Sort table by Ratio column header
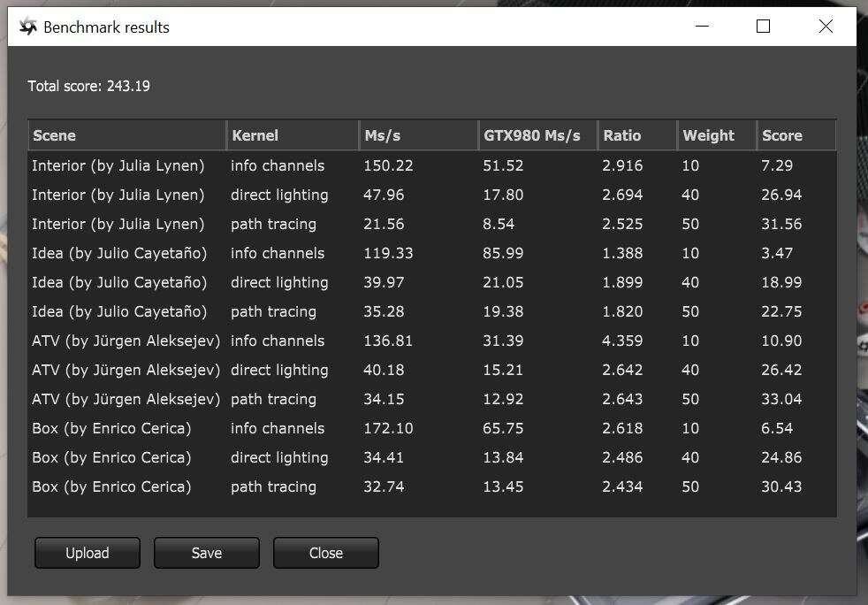 pos(636,135)
